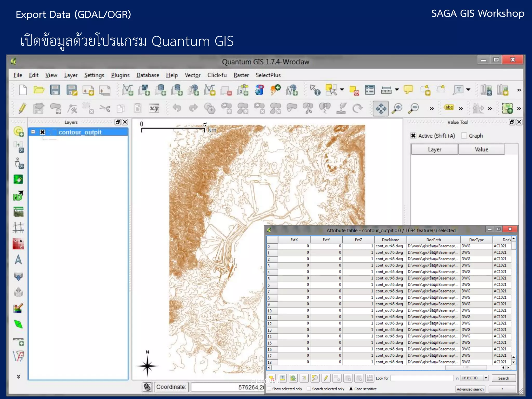This screenshot has width=532, height=399.
Task: Expand chevron after Zoom Out tool
Action: (432, 109)
